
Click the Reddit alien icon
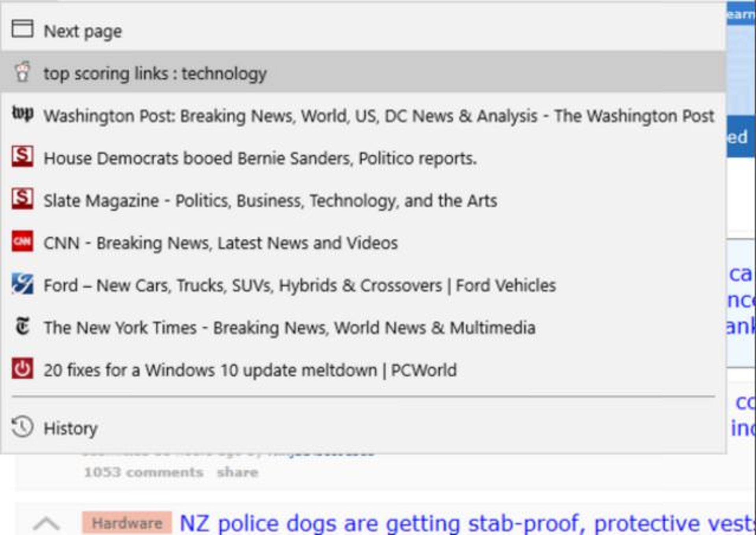(x=22, y=72)
